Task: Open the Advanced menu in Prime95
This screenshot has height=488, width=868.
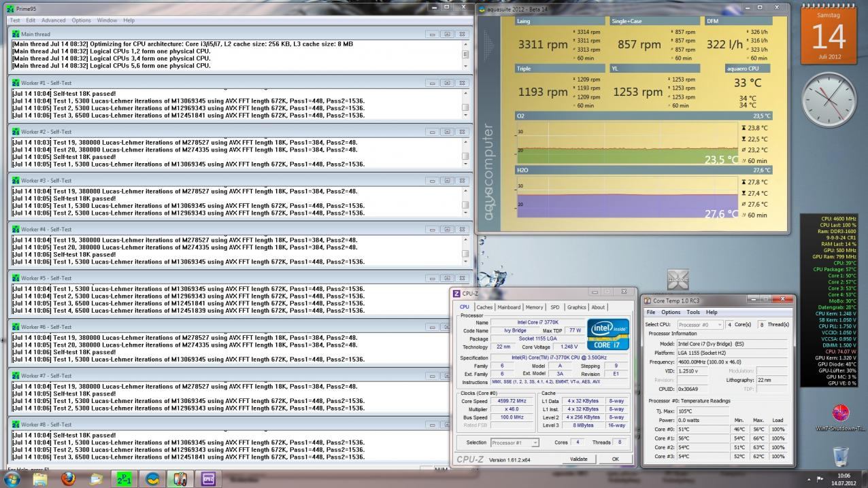Action: [x=54, y=20]
